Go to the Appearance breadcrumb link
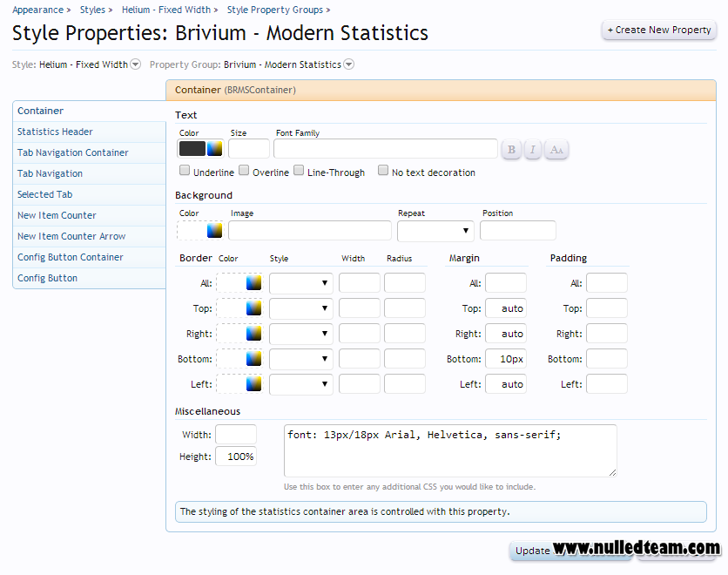Image resolution: width=728 pixels, height=575 pixels. [x=37, y=10]
